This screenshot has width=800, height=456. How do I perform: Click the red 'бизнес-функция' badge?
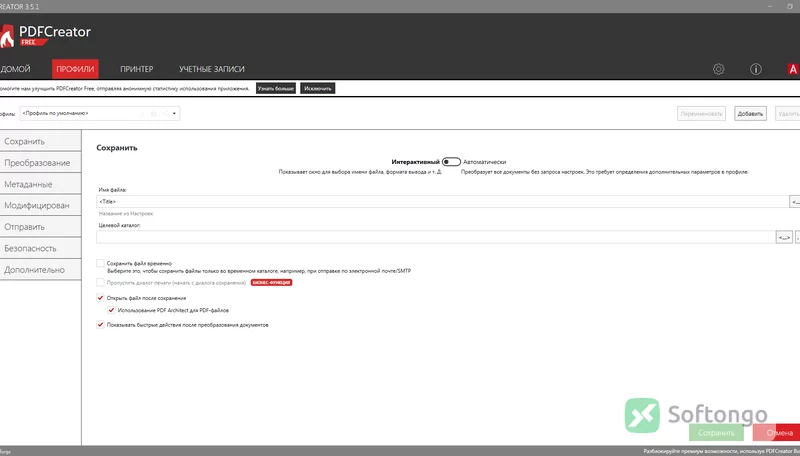pos(271,282)
